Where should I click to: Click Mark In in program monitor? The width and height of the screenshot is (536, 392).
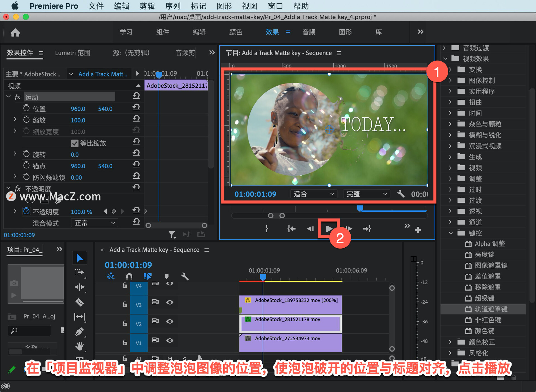coord(267,229)
